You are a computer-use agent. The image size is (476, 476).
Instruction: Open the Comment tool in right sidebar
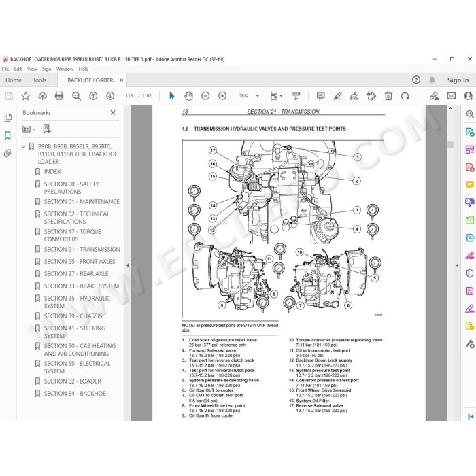click(470, 184)
